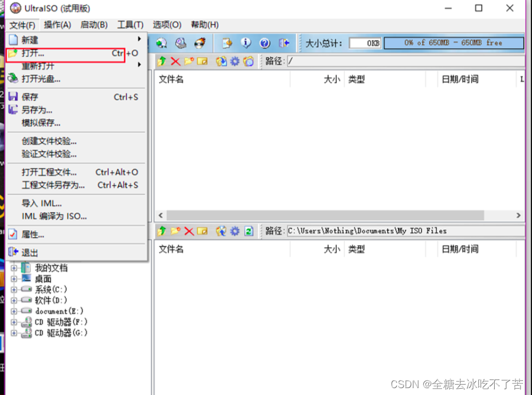Image resolution: width=532 pixels, height=395 pixels.
Task: Click the burn CD image toolbar icon
Action: click(200, 43)
